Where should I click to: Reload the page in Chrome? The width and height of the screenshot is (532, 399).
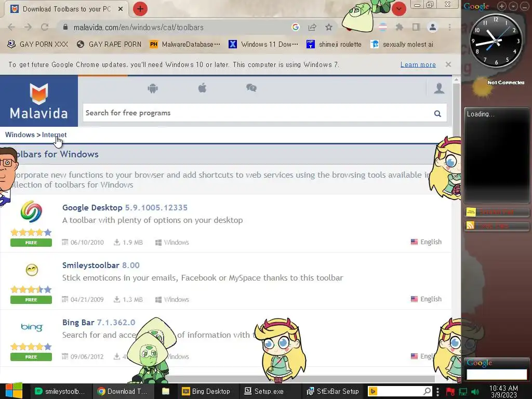coord(45,27)
